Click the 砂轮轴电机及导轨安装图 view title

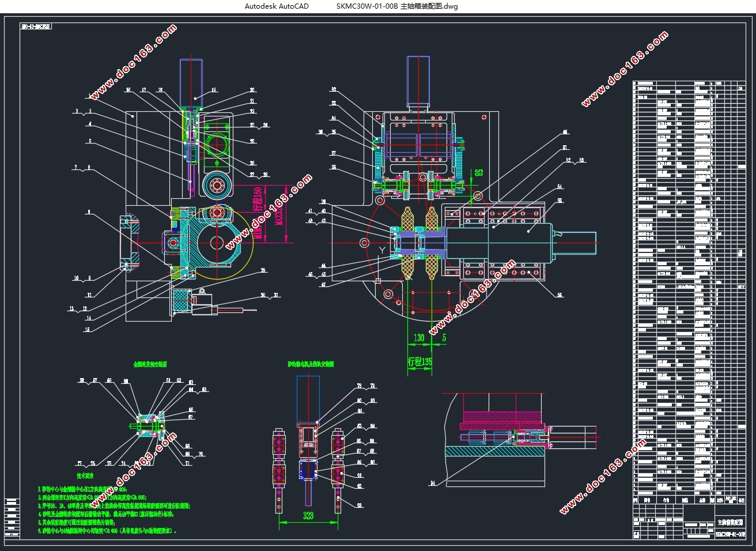pos(311,364)
